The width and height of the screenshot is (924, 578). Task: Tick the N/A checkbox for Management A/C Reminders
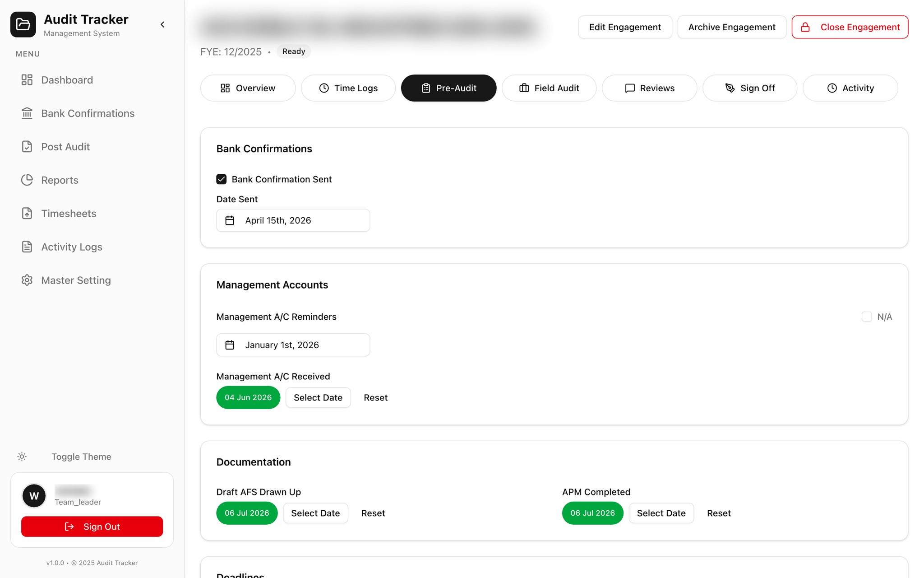(866, 317)
